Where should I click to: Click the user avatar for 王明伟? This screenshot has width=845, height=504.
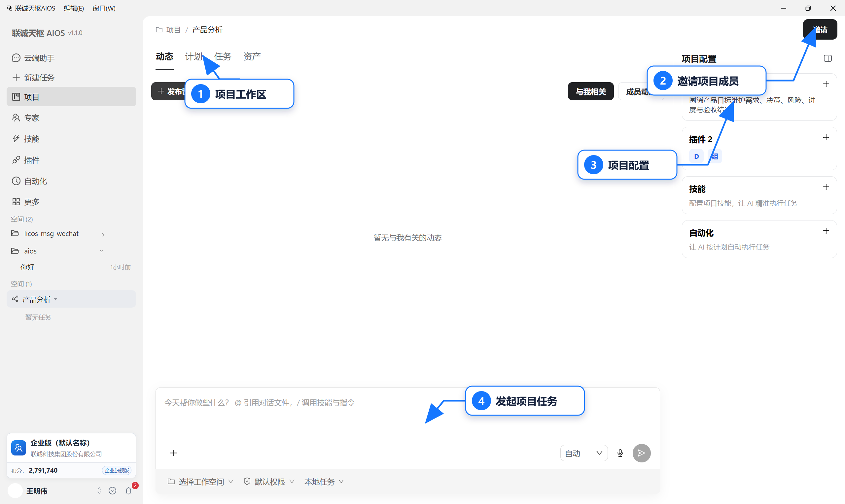[x=15, y=491]
